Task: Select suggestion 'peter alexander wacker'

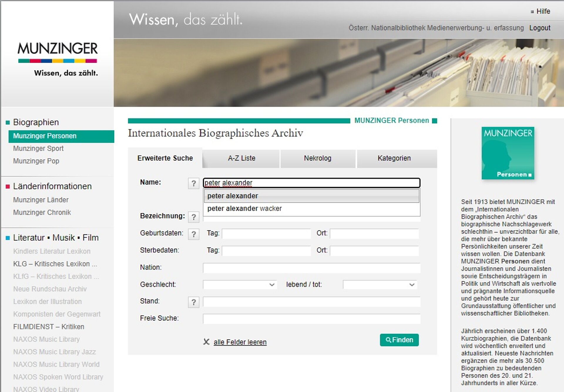Action: point(312,208)
